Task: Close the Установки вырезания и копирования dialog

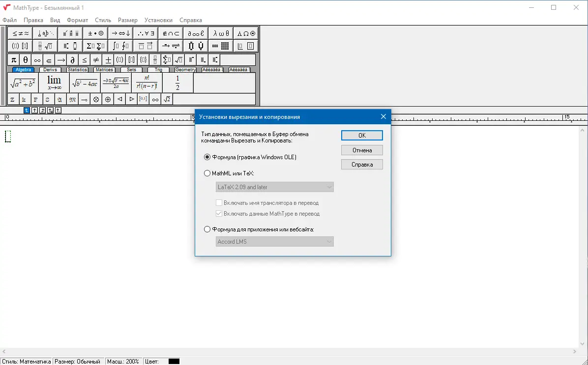Action: [383, 116]
